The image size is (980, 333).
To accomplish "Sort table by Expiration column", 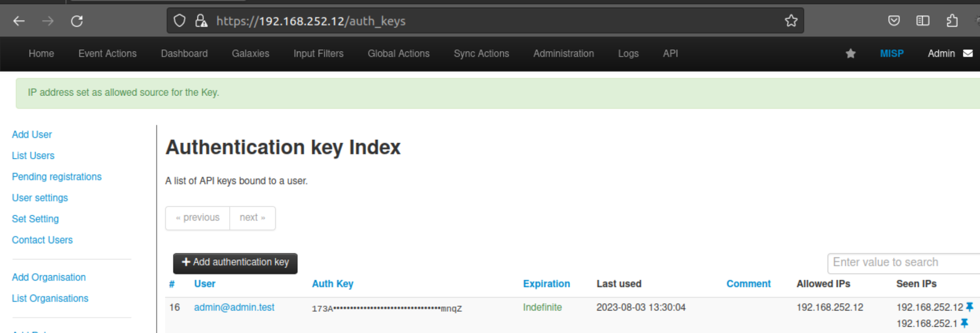I will 547,284.
